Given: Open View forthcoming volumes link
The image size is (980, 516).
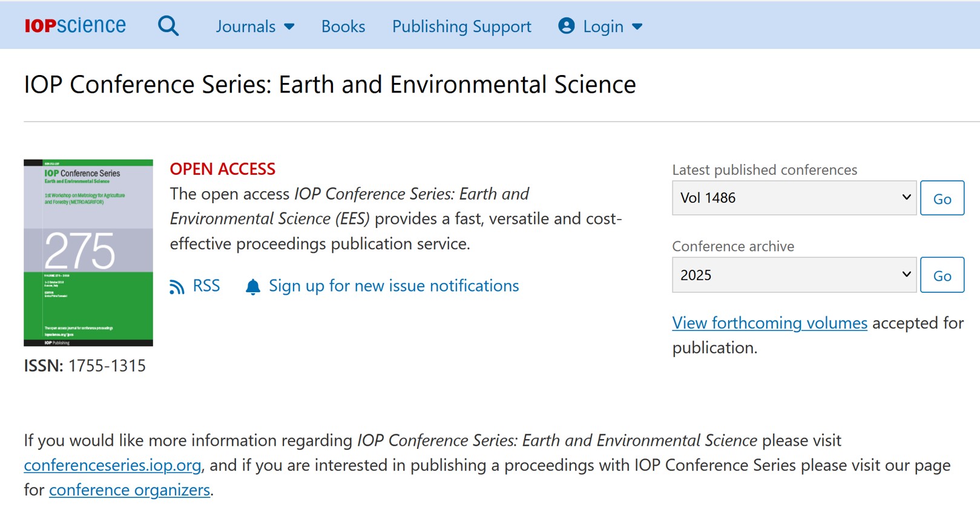Looking at the screenshot, I should click(x=769, y=323).
